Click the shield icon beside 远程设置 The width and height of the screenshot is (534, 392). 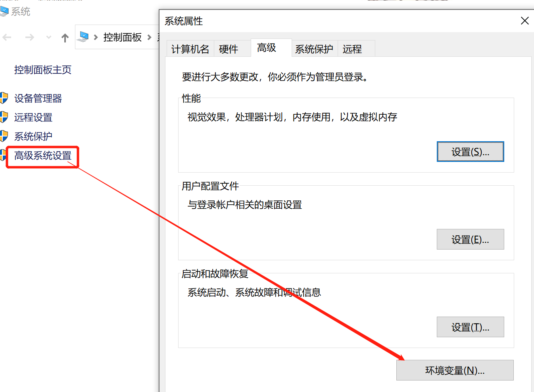click(4, 117)
